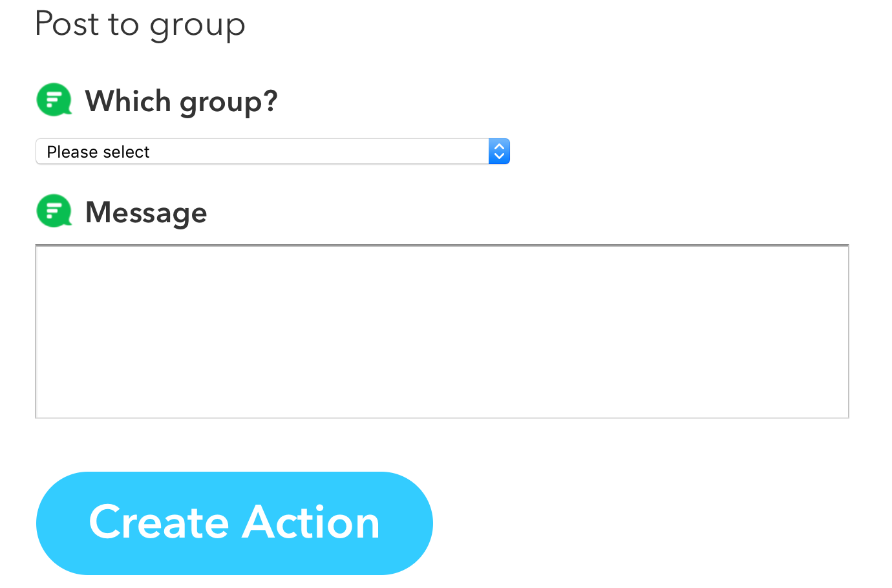Click the word group in the page heading
This screenshot has width=892, height=588.
197,26
